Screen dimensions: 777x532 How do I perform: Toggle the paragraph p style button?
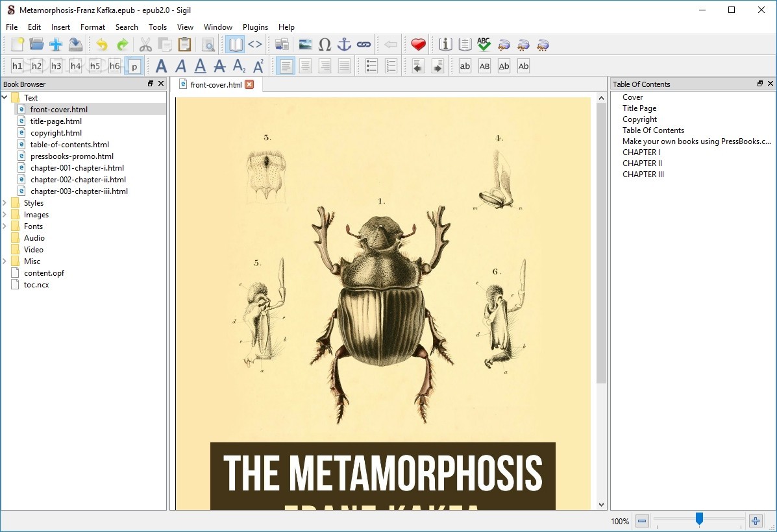(x=134, y=66)
